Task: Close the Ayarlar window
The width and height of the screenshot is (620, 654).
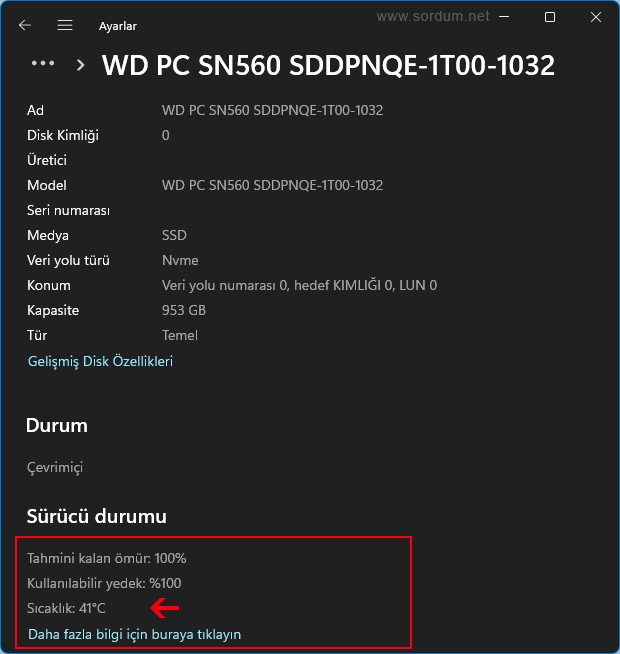Action: point(596,17)
